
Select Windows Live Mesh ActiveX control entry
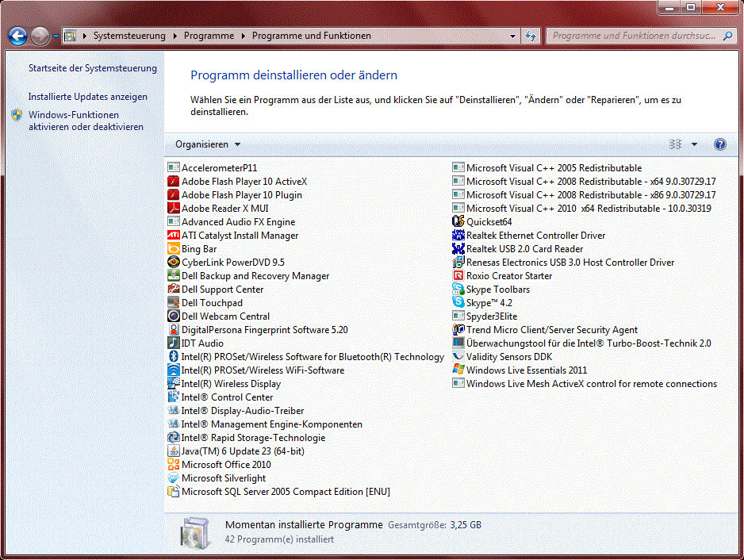(x=585, y=383)
